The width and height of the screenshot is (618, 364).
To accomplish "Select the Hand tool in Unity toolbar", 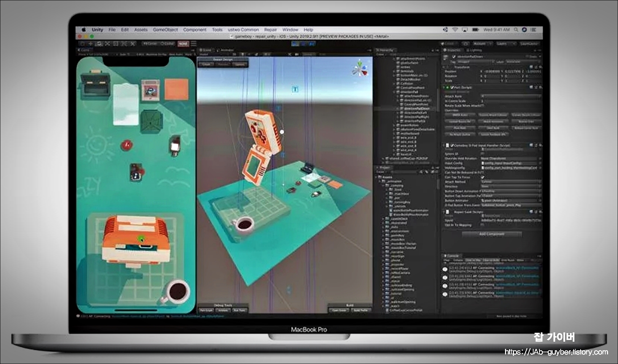I will 82,44.
